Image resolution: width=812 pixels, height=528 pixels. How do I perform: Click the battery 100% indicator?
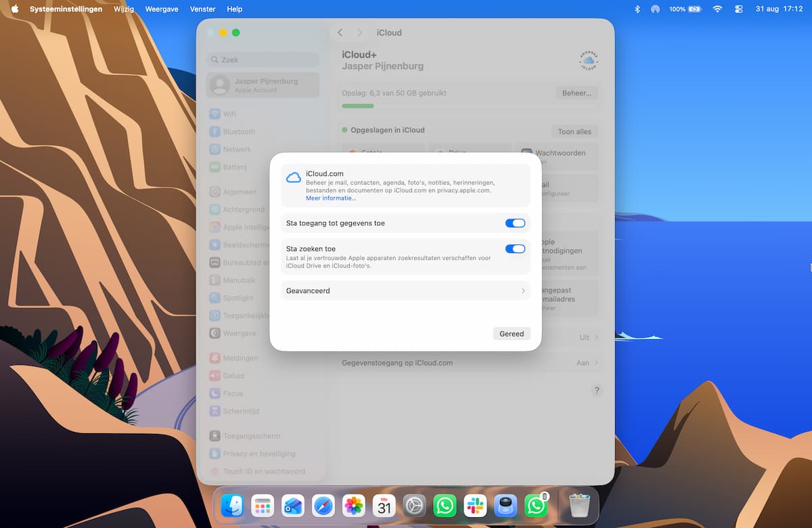(x=685, y=9)
